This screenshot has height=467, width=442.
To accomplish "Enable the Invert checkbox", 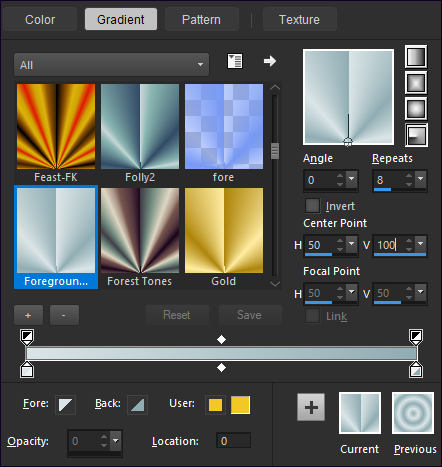I will (312, 206).
